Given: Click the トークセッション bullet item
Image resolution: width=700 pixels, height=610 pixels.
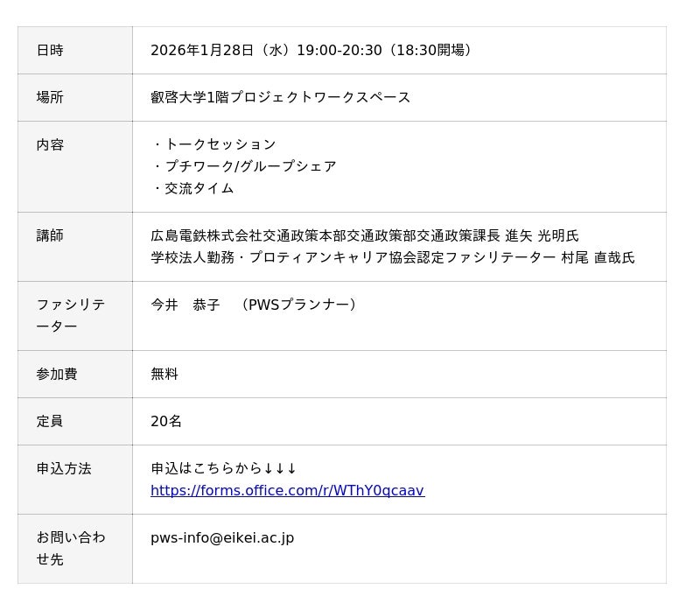Looking at the screenshot, I should click(220, 145).
